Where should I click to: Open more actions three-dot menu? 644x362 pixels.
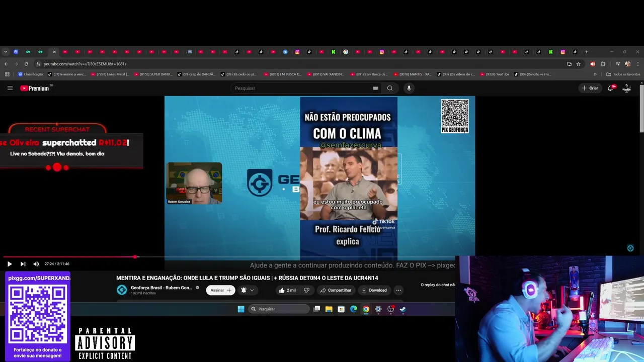tap(398, 290)
